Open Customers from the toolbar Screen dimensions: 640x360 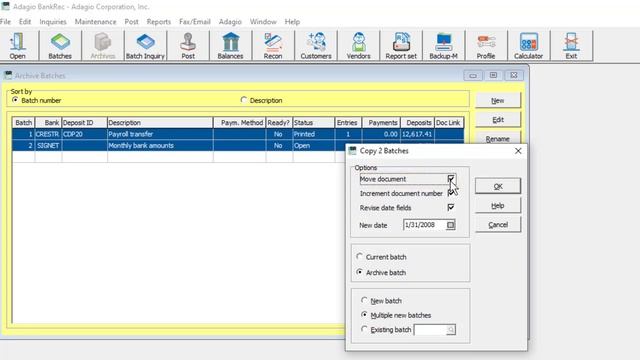[316, 46]
